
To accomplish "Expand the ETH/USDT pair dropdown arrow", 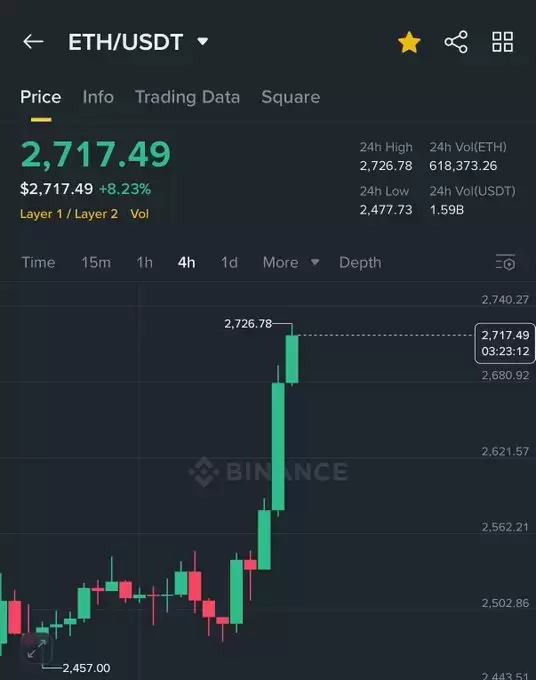I will (203, 42).
